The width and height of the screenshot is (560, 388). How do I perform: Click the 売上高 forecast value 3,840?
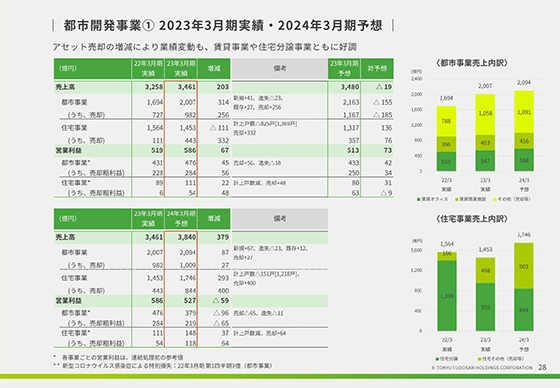click(x=187, y=237)
